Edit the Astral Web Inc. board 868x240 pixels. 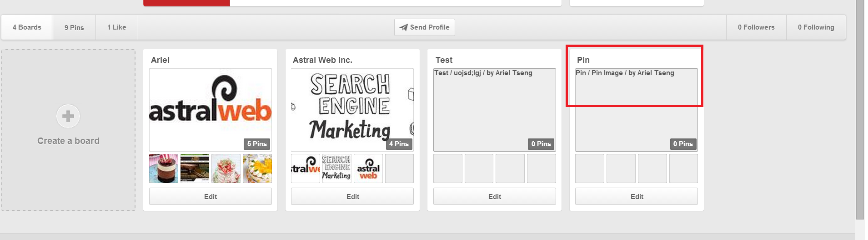coord(352,196)
